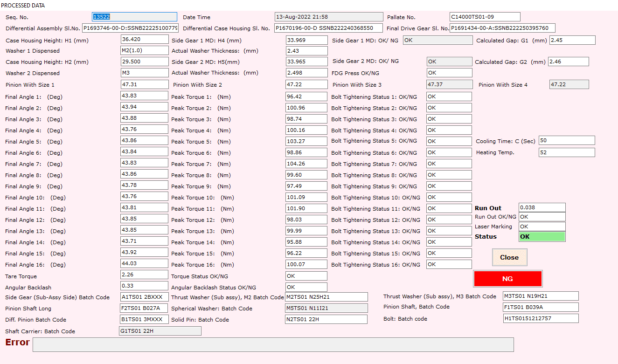This screenshot has width=618, height=364.
Task: Select the Thrust Washer M3 Batch Code field
Action: (x=541, y=296)
